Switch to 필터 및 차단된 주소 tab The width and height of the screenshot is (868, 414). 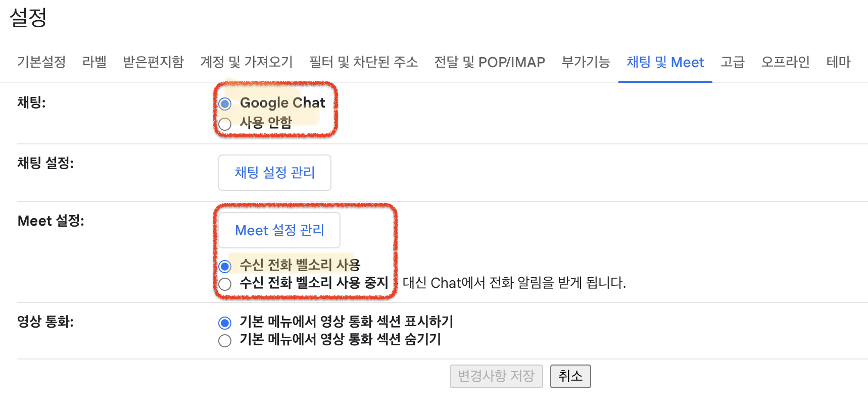pyautogui.click(x=363, y=62)
